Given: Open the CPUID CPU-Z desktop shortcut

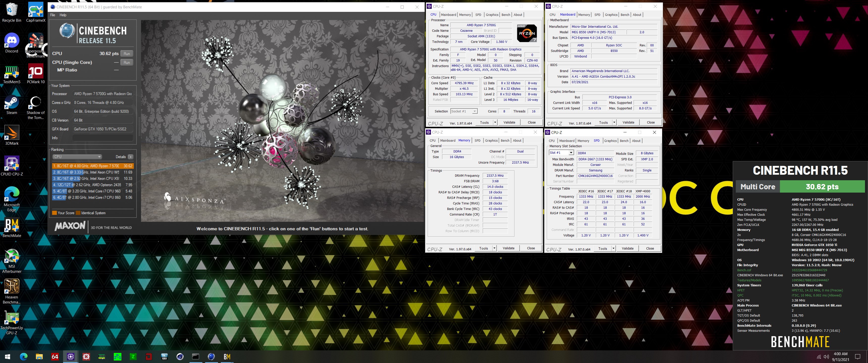Looking at the screenshot, I should tap(11, 166).
